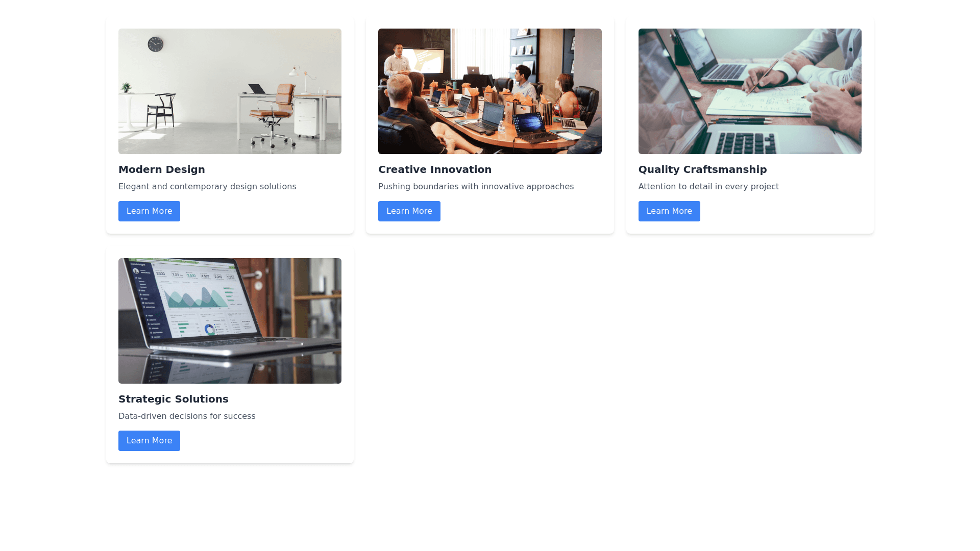Click 'Elegant and contemporary design solutions' text
Screen dimensions: 980x551
207,187
